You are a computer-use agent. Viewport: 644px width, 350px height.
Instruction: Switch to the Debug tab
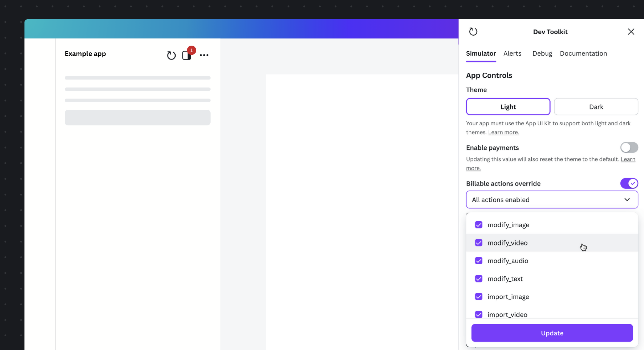pyautogui.click(x=542, y=53)
